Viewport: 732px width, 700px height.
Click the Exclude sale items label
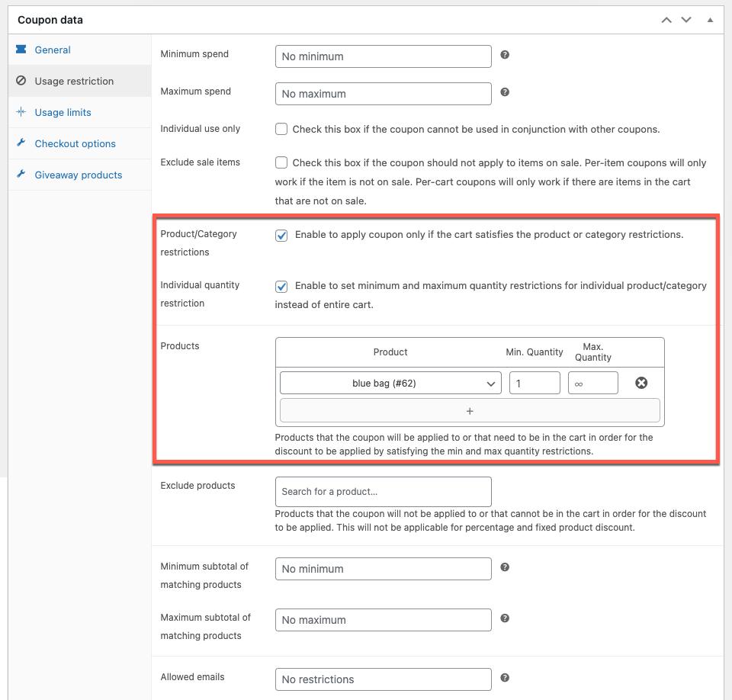[201, 162]
